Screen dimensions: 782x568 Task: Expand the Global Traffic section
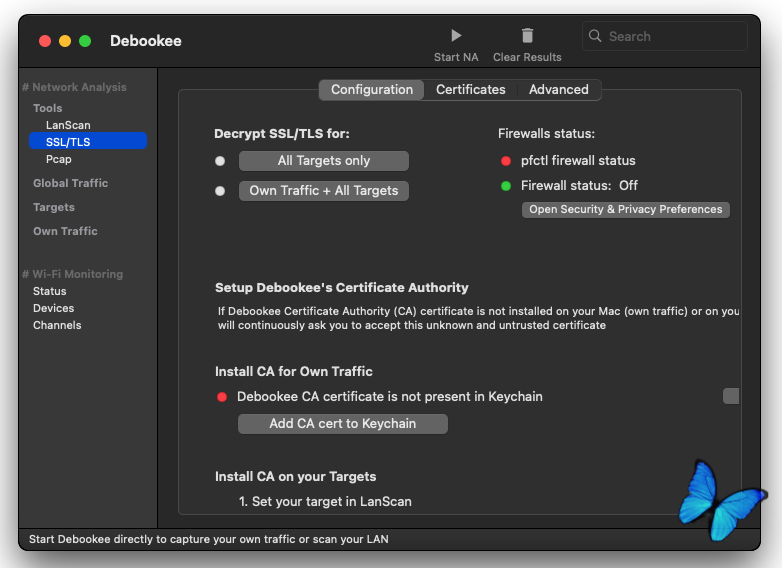[70, 183]
